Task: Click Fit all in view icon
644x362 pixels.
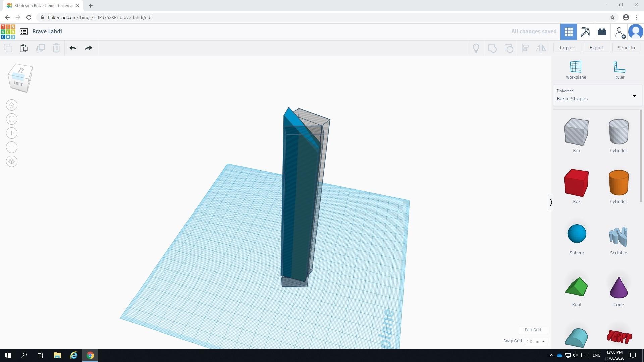Action: [12, 119]
